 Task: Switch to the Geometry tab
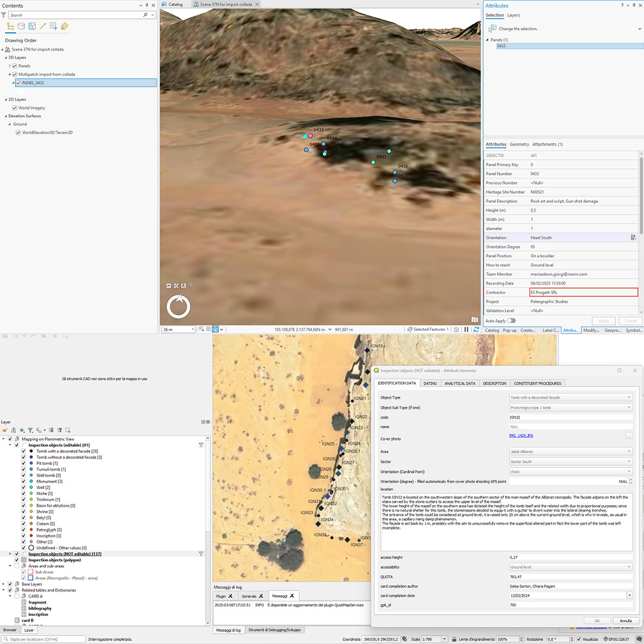click(x=519, y=144)
